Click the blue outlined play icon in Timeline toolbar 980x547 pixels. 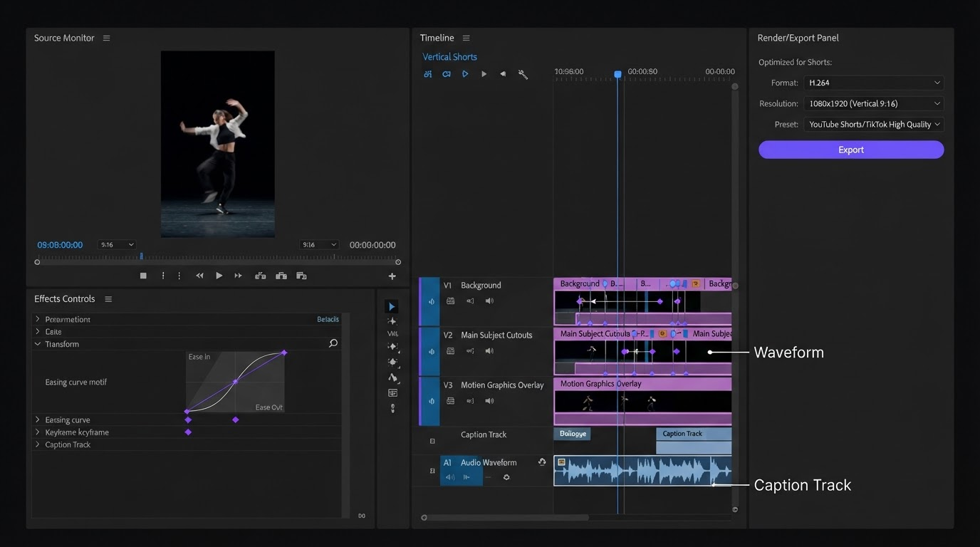point(465,74)
